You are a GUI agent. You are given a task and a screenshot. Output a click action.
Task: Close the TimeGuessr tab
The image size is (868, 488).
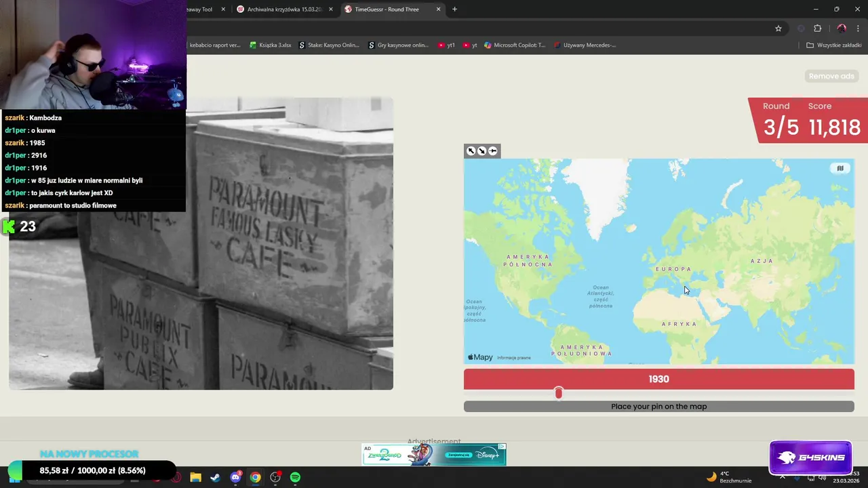pos(438,9)
